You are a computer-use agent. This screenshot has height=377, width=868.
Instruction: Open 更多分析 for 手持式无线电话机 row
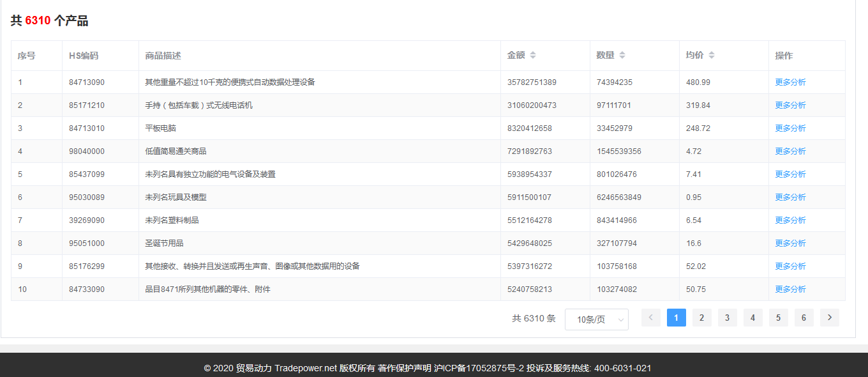[x=790, y=105]
